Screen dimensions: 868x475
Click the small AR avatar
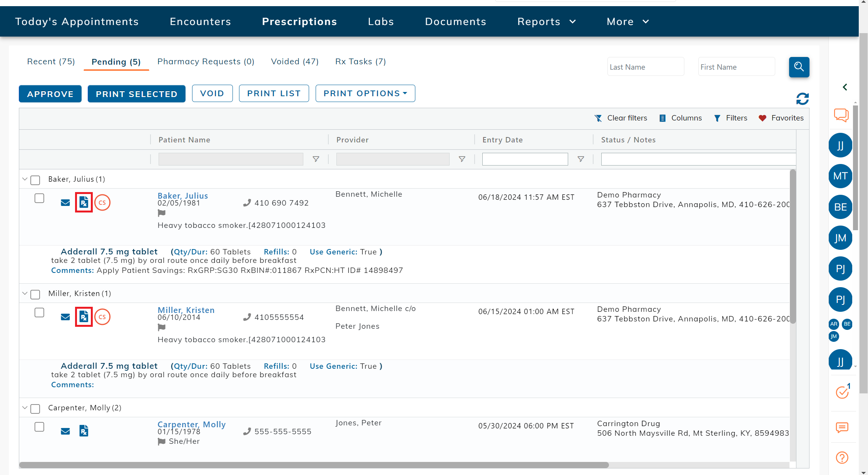834,324
